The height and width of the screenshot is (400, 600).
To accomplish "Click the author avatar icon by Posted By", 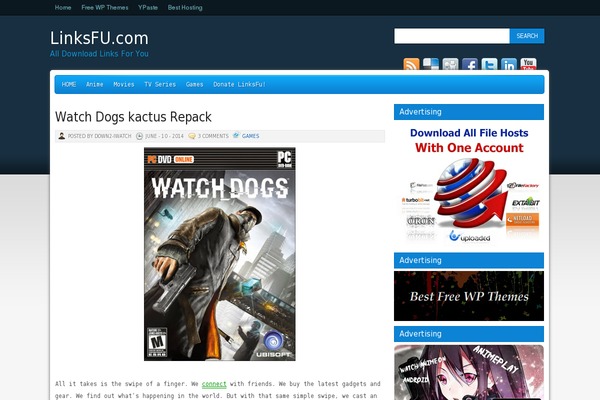I will (x=62, y=136).
